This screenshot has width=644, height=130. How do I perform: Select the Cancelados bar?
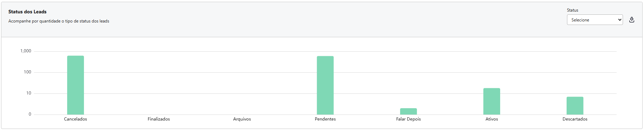pos(76,85)
